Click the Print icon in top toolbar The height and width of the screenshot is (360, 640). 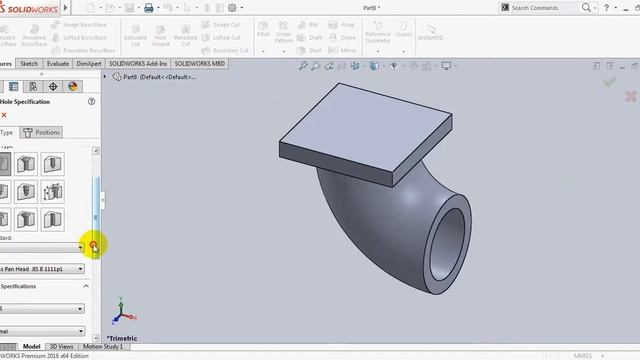pos(149,8)
